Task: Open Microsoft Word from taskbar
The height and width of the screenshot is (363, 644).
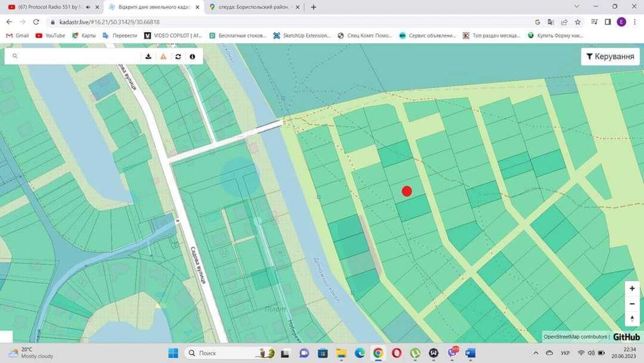Action: 471,353
